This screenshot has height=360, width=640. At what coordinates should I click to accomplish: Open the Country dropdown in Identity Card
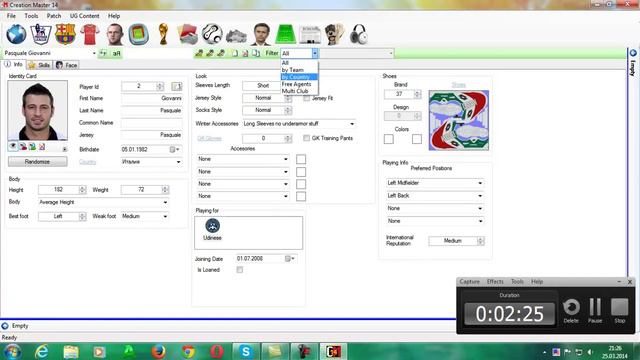click(x=151, y=162)
